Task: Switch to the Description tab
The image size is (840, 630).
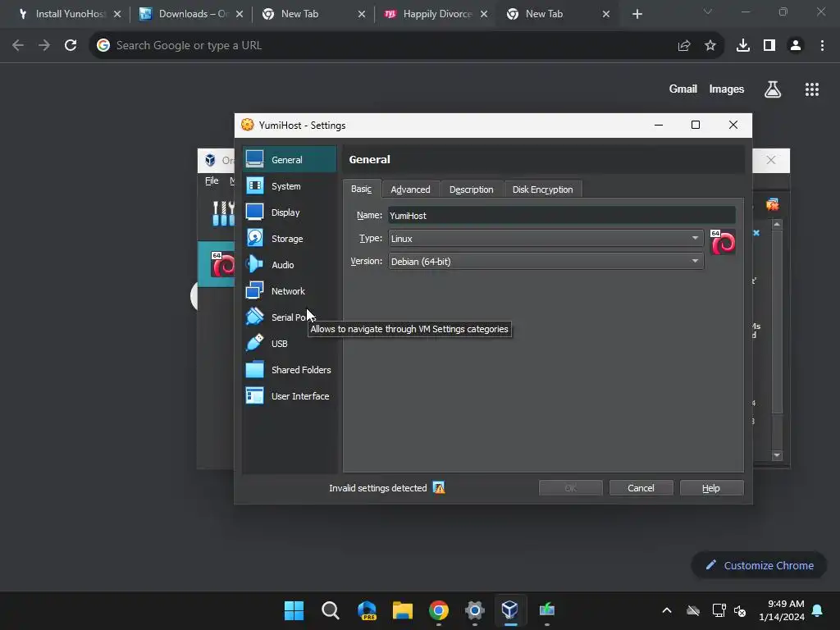Action: pos(471,189)
